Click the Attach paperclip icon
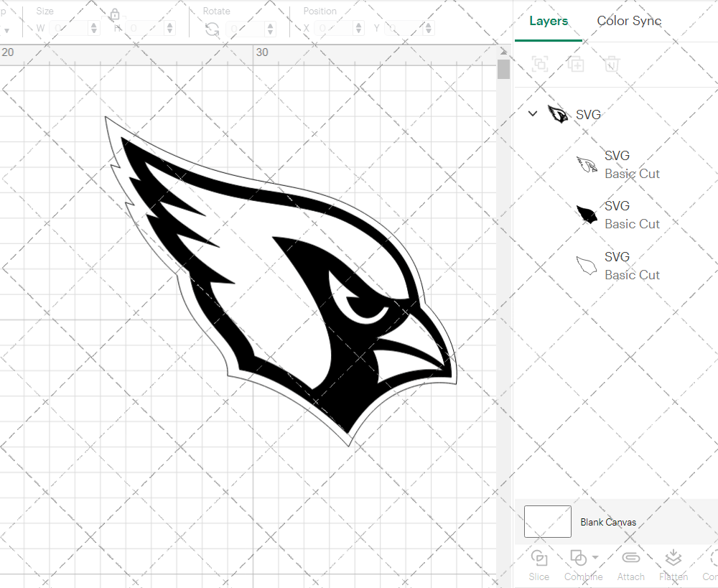 [x=630, y=558]
